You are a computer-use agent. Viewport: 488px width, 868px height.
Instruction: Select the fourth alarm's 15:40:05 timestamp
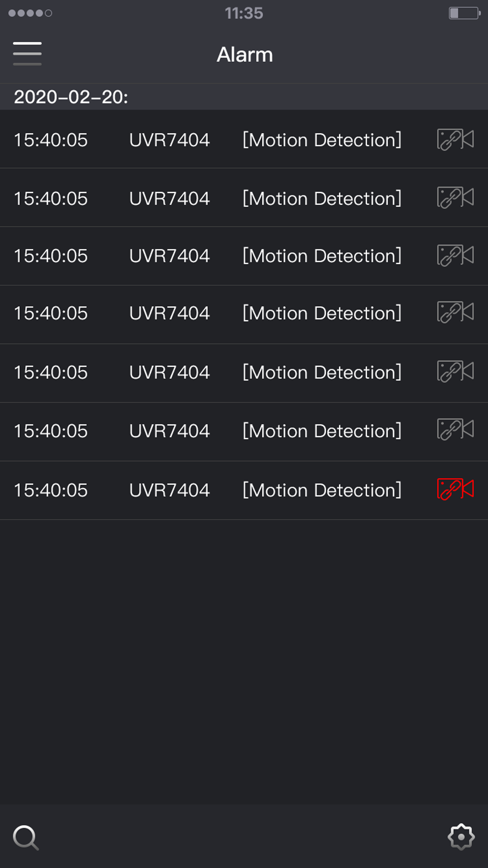(51, 313)
